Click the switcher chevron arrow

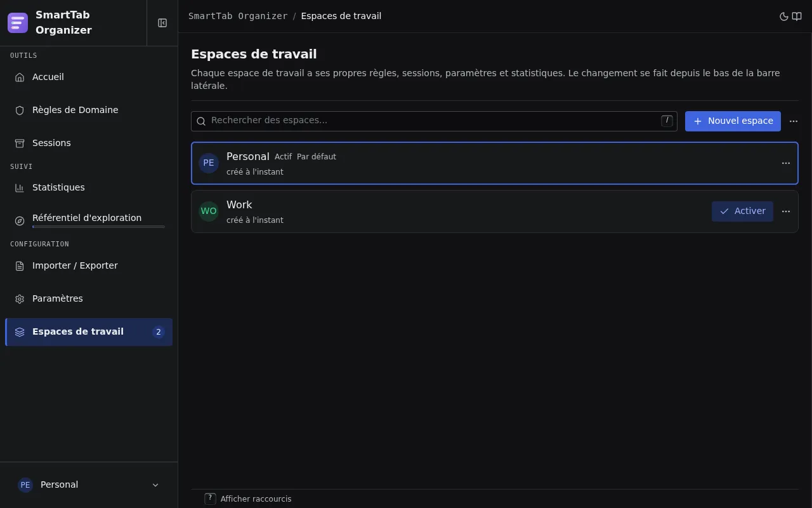click(x=155, y=485)
